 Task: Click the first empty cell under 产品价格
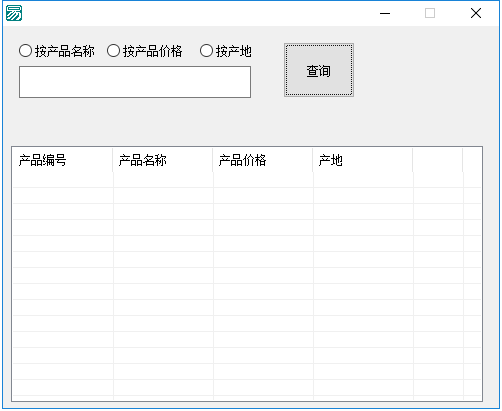(263, 180)
